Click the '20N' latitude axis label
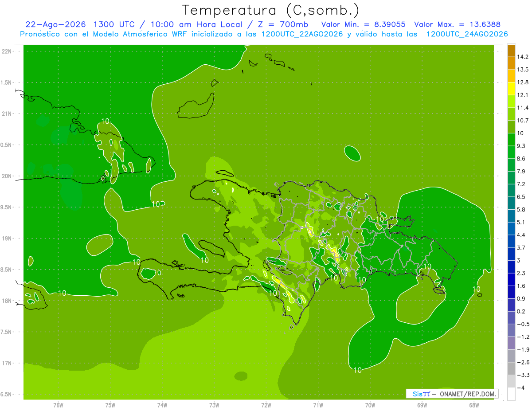This screenshot has height=411, width=532. coord(7,176)
